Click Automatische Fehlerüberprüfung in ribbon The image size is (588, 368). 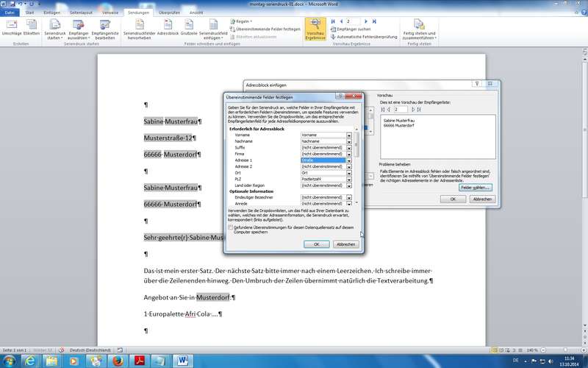(364, 37)
